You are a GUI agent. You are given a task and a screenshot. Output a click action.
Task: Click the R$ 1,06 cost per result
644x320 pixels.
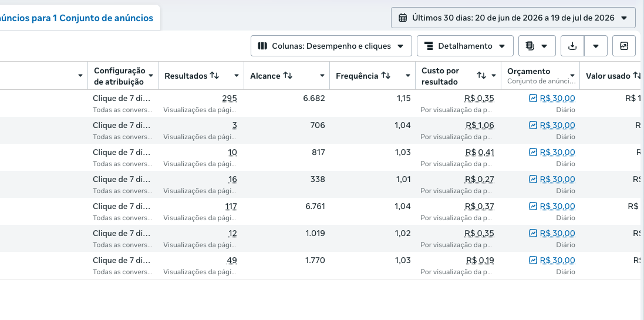pos(480,125)
